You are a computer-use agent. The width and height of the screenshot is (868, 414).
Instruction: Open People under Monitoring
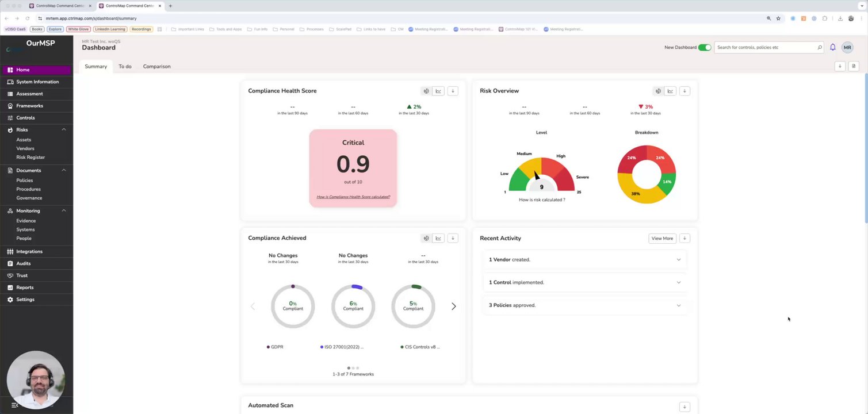pyautogui.click(x=24, y=238)
